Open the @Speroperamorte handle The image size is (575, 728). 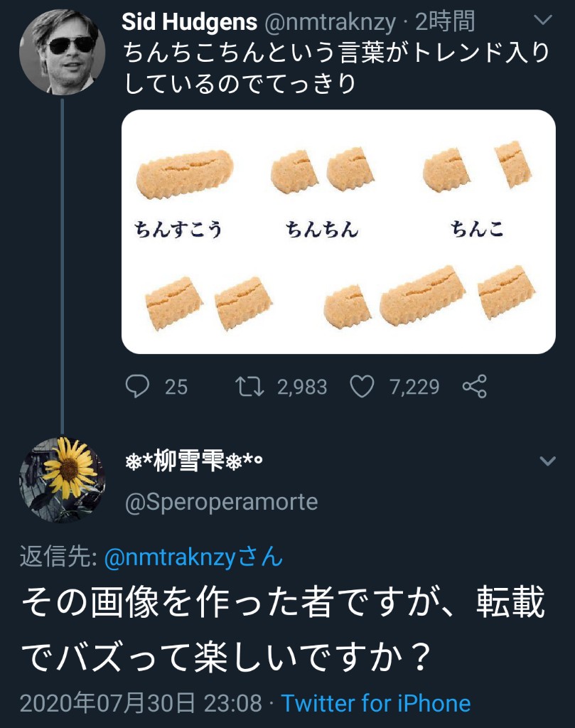[221, 502]
